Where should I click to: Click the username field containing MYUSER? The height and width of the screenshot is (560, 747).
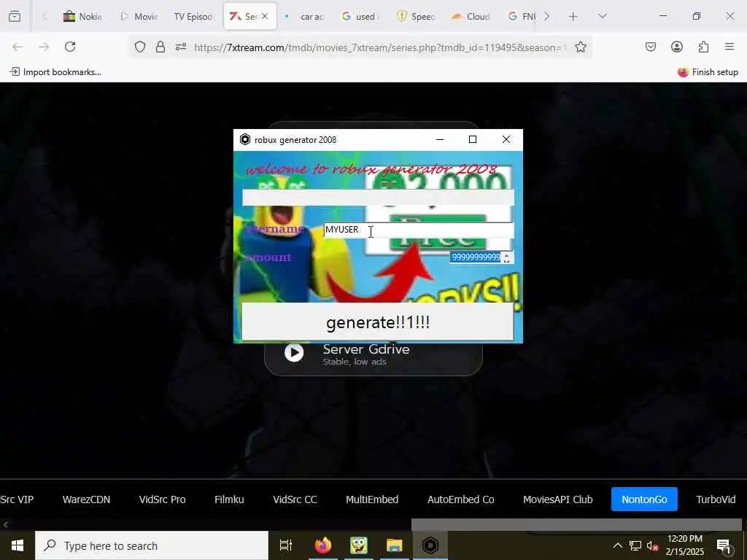click(x=418, y=230)
